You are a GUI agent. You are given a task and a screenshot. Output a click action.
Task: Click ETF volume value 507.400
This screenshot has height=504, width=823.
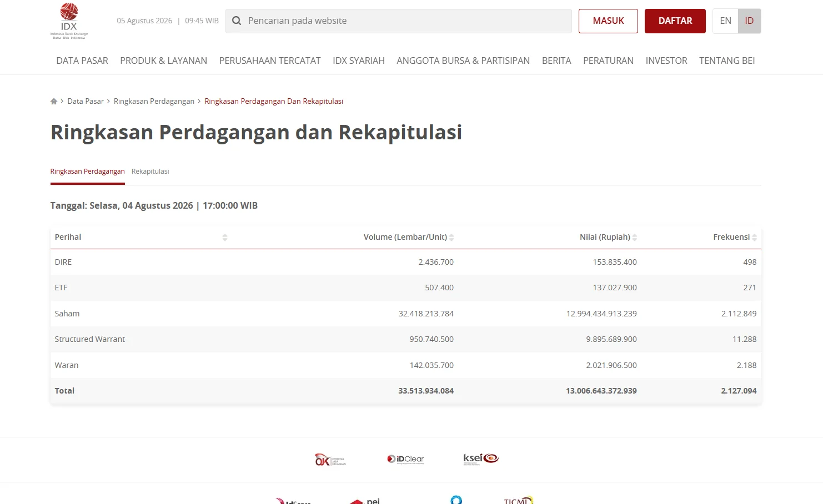coord(439,288)
